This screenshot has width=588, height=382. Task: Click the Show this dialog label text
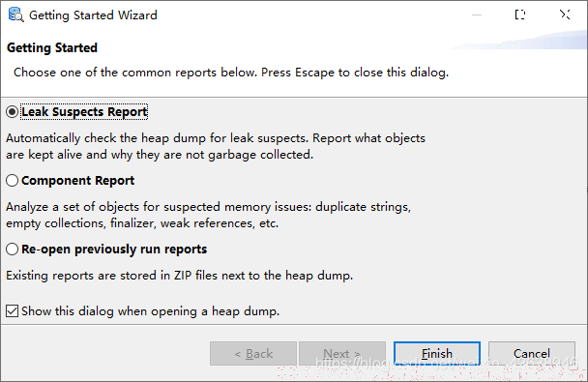(x=150, y=311)
